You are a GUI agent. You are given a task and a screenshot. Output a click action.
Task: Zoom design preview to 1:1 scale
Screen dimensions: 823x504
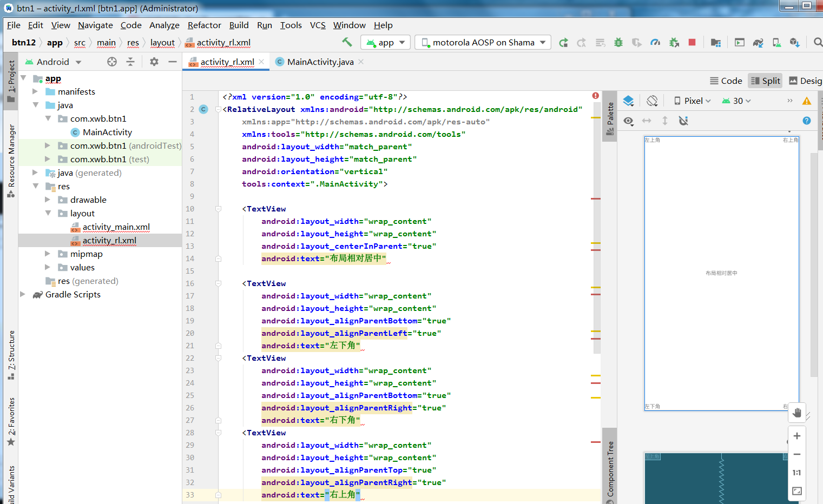click(x=796, y=472)
